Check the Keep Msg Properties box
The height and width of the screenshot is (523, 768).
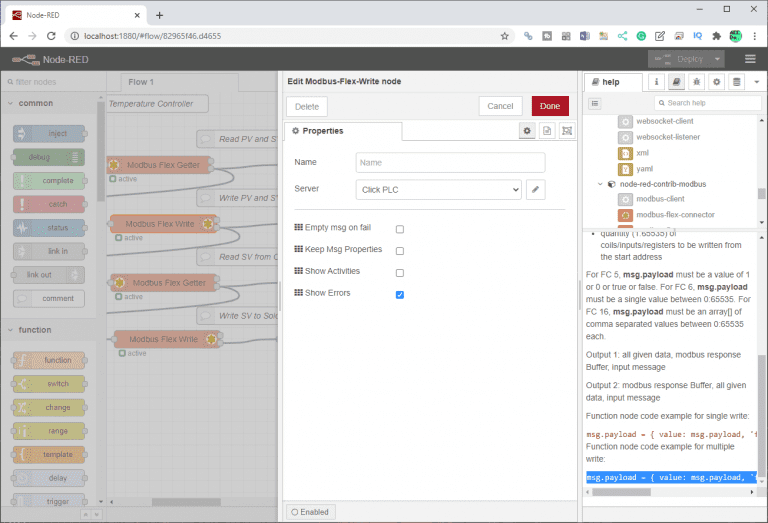click(400, 250)
